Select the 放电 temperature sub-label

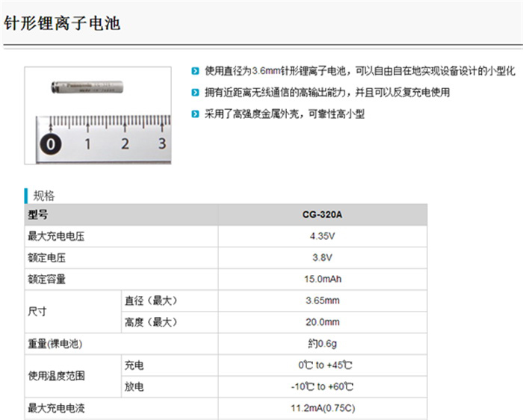point(134,386)
